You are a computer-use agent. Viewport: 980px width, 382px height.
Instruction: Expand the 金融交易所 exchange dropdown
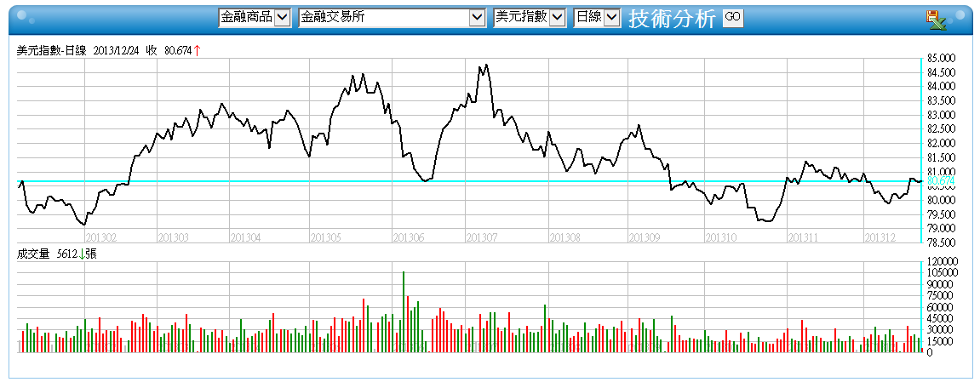(x=393, y=18)
